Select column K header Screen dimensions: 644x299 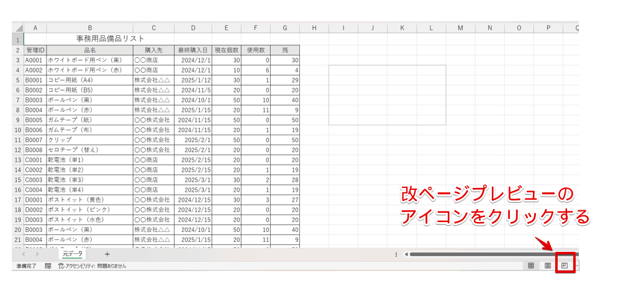click(402, 29)
